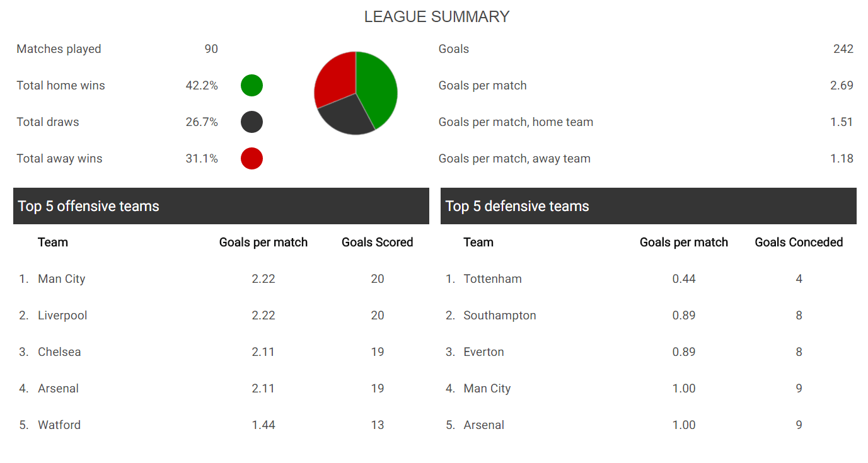Click the LEAGUE SUMMARY title
This screenshot has width=868, height=463.
click(437, 17)
